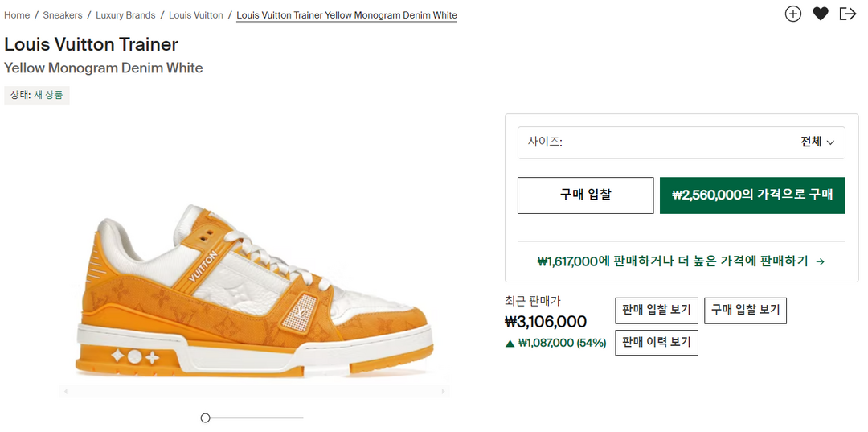Click the arrow icon beside the ₩1,617,000 sell offer
The width and height of the screenshot is (868, 432).
click(x=820, y=261)
